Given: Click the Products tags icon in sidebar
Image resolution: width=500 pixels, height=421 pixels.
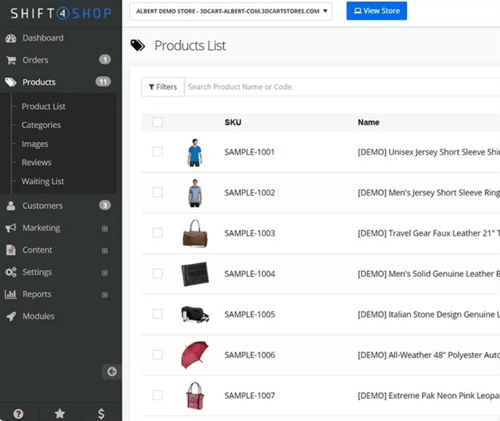Looking at the screenshot, I should click(x=11, y=82).
